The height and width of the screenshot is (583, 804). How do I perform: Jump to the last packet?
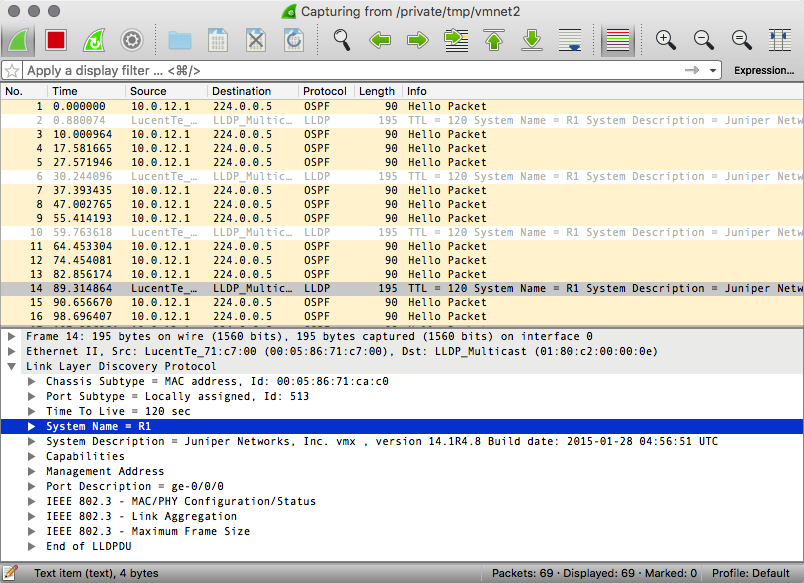[x=532, y=40]
